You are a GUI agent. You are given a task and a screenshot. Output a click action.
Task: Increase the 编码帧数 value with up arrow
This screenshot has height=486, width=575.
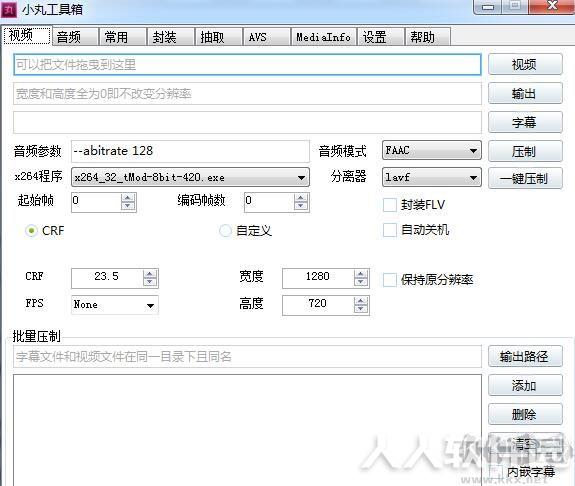click(301, 198)
